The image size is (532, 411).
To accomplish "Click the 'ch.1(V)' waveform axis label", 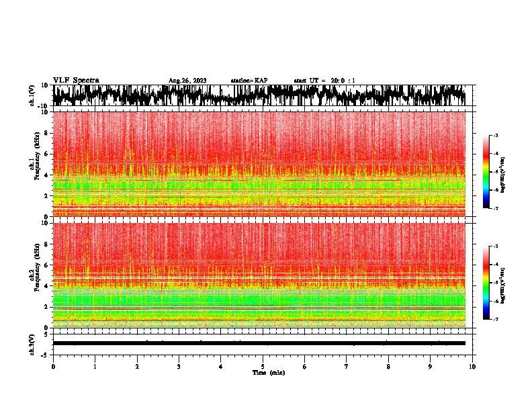I will click(x=32, y=95).
